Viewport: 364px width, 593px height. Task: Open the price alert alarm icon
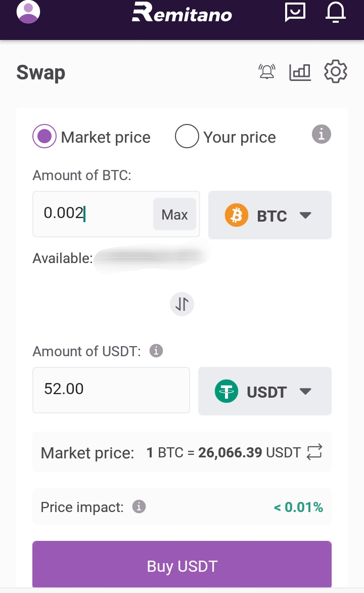click(266, 72)
